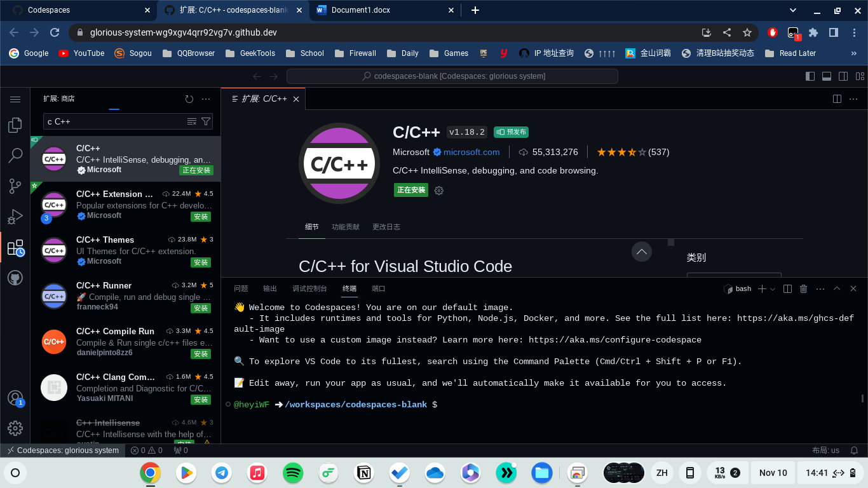Install the C/C++ Extension Pack
Image resolution: width=868 pixels, height=488 pixels.
pos(201,217)
